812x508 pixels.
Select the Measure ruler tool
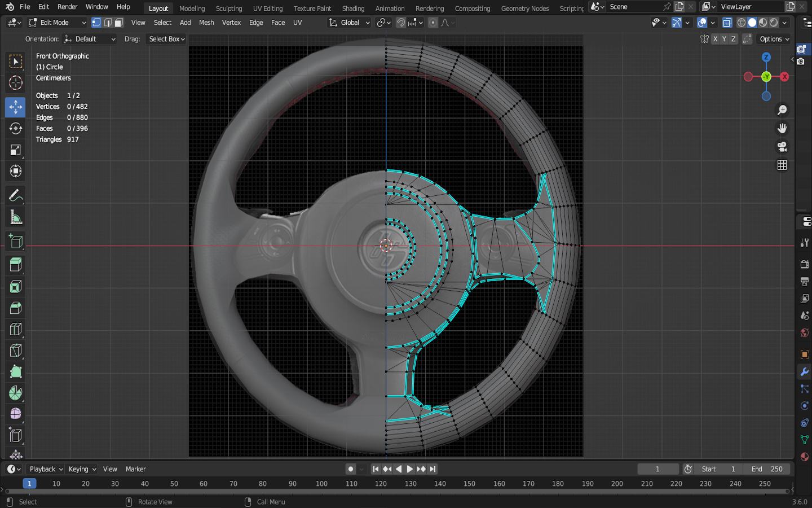[16, 217]
